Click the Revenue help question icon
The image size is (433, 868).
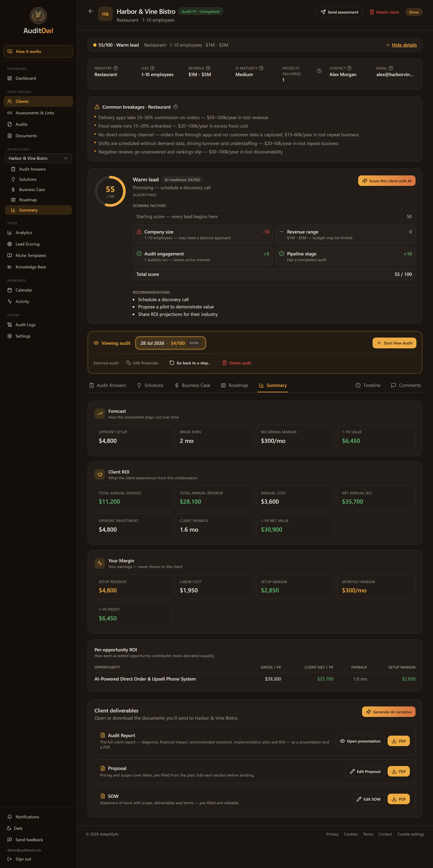[x=208, y=68]
